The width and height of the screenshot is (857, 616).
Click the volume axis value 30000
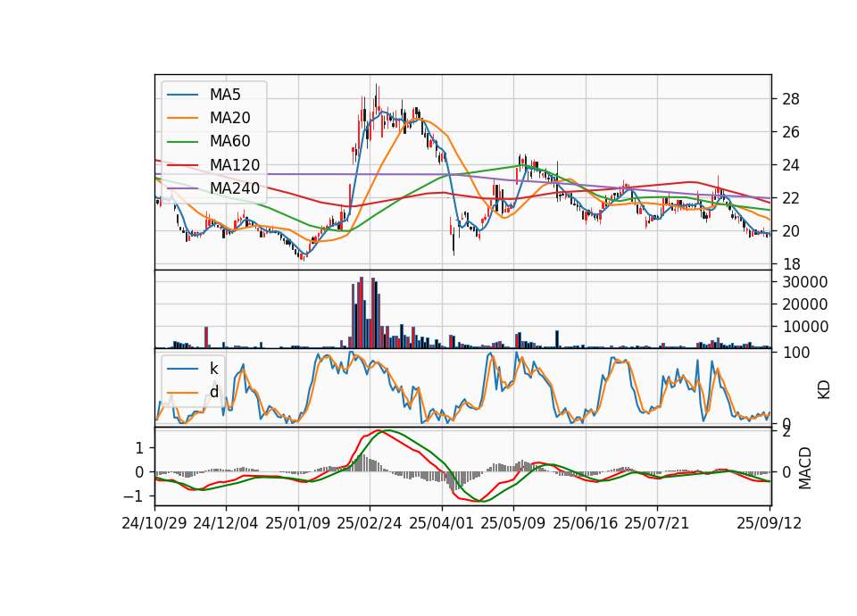805,282
